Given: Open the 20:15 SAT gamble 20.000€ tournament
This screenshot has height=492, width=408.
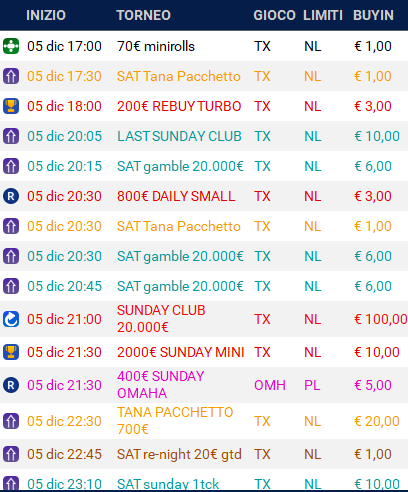Looking at the screenshot, I should click(x=180, y=166).
